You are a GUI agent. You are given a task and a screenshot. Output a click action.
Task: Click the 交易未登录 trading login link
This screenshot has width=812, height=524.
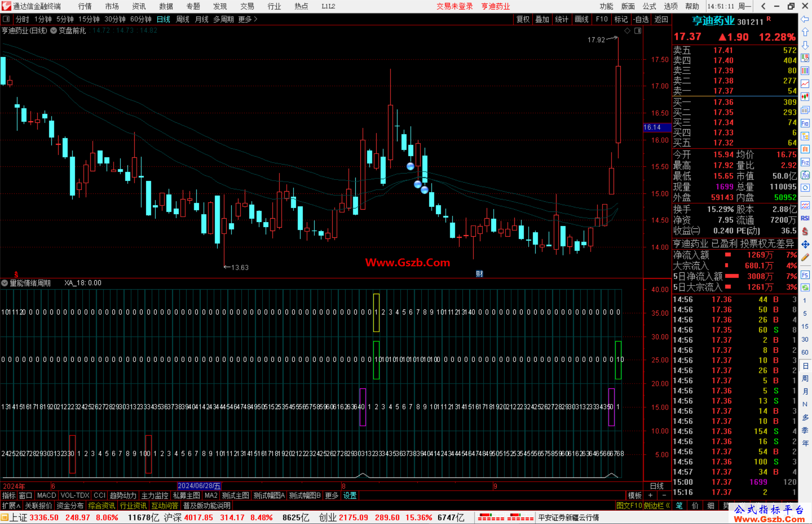(454, 6)
